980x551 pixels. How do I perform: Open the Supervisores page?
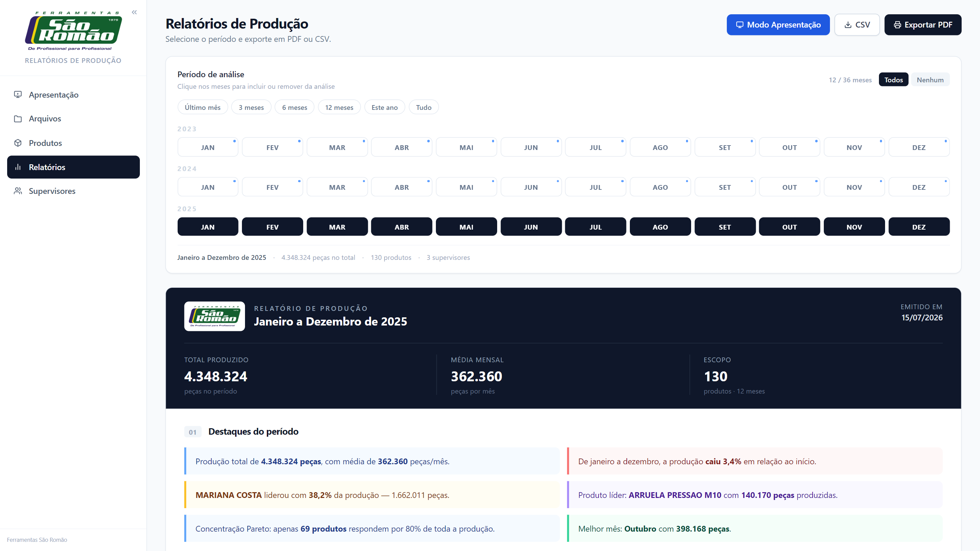[x=73, y=191]
